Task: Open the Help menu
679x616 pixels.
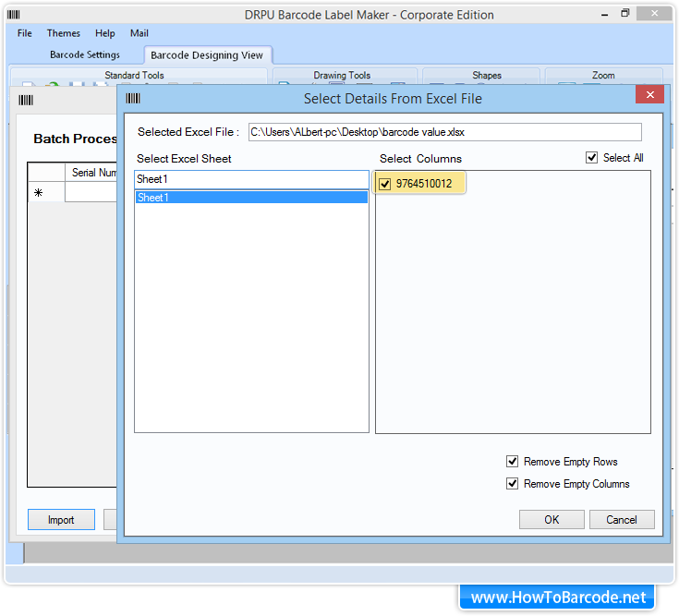Action: tap(105, 33)
